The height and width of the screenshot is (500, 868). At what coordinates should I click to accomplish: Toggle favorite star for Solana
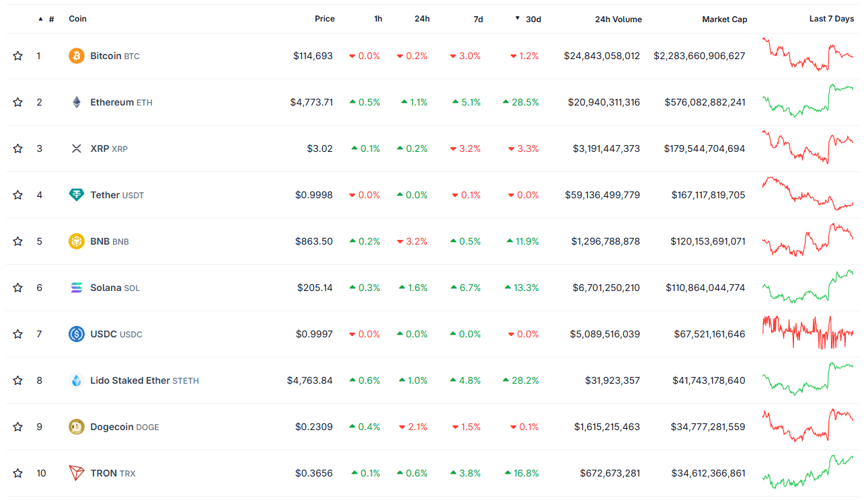pos(18,288)
